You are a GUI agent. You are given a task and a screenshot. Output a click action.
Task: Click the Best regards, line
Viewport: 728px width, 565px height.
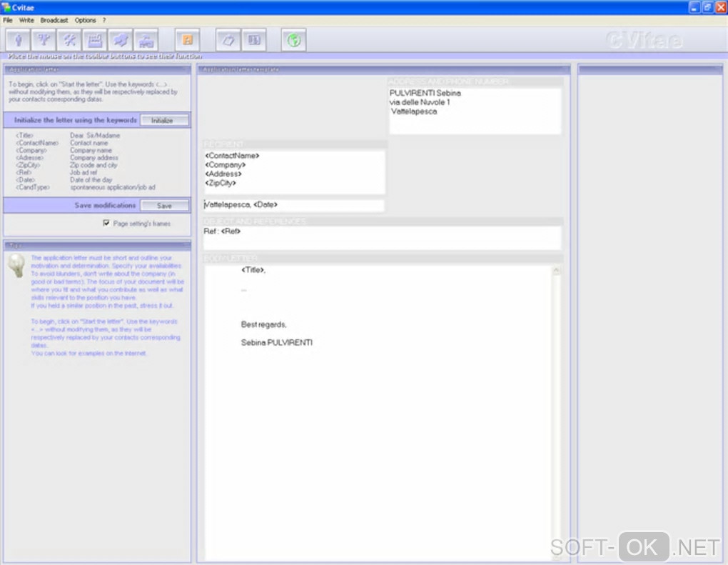[x=263, y=324]
